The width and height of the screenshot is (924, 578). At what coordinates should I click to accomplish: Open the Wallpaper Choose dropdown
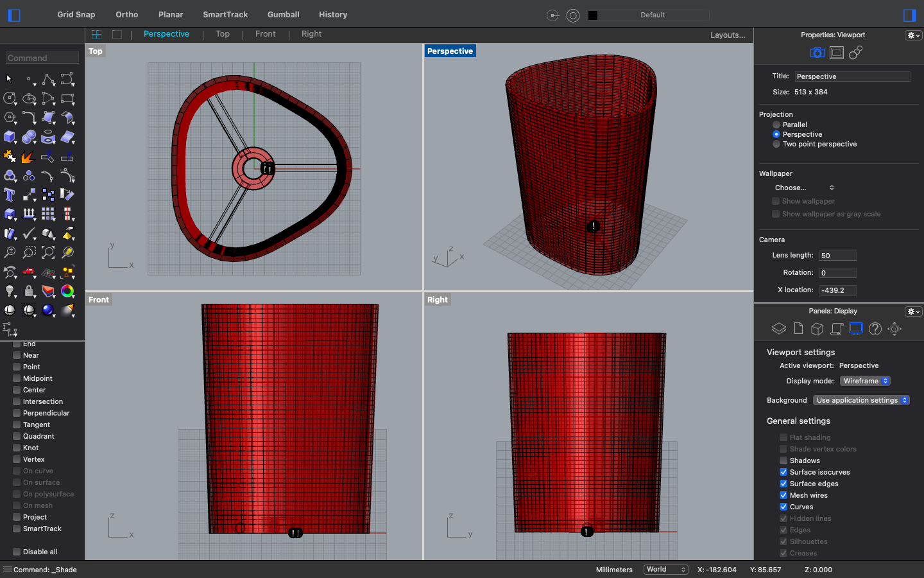(x=804, y=188)
